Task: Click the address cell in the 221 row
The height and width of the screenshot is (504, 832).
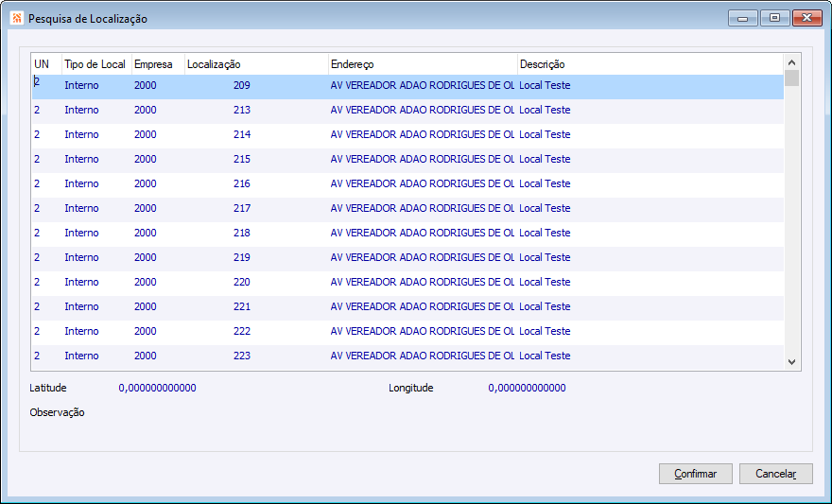Action: click(423, 306)
